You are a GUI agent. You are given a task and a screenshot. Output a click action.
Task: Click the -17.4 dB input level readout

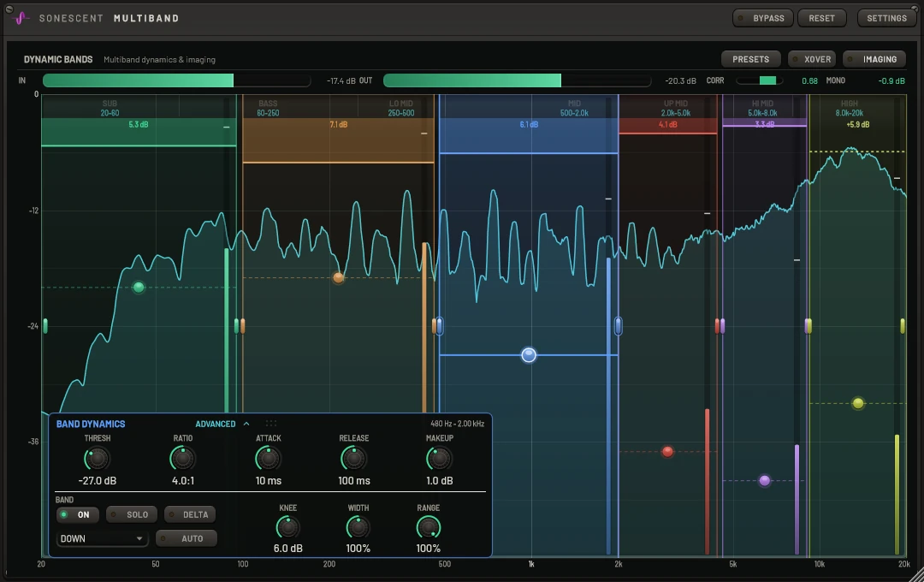pyautogui.click(x=341, y=80)
